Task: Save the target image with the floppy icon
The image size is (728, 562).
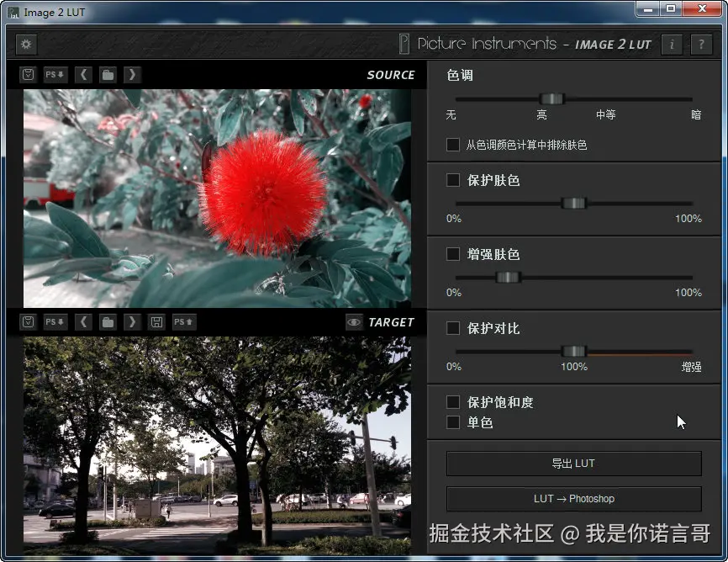Action: pyautogui.click(x=156, y=321)
